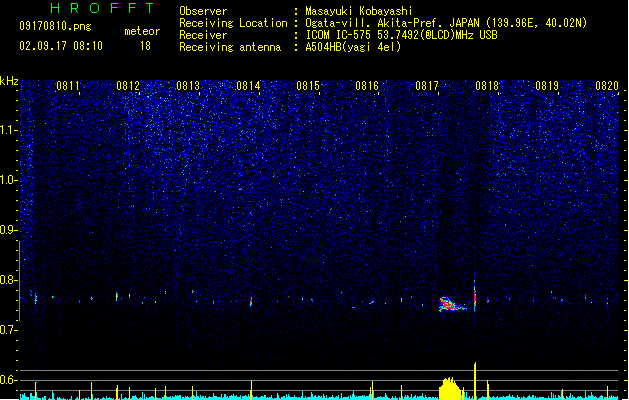Click the date 02.09.17 08:10
629x400 pixels.
[x=61, y=46]
